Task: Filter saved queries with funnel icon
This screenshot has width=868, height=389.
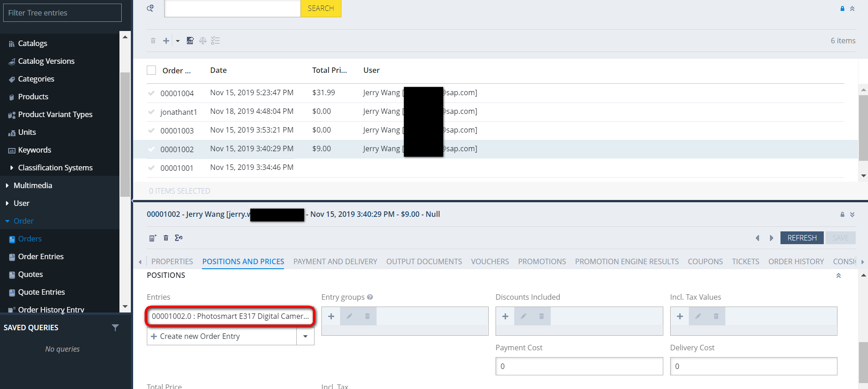Action: coord(115,328)
